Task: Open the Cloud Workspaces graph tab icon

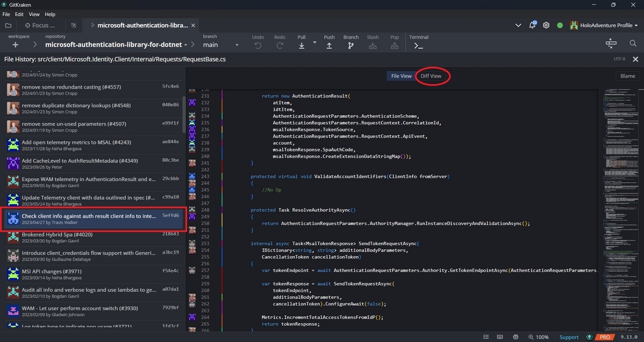Action: [x=74, y=25]
